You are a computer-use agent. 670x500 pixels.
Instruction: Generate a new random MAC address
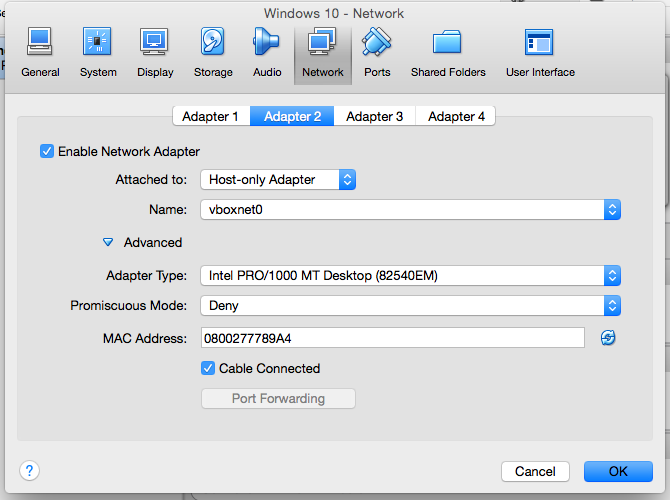pyautogui.click(x=608, y=338)
